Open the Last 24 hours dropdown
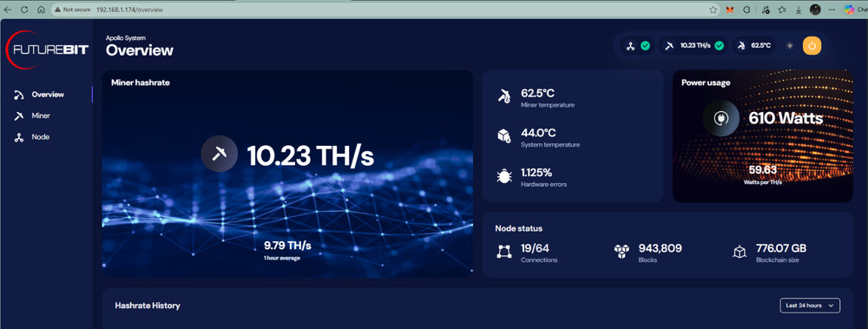Viewport: 868px width, 329px height. point(810,306)
